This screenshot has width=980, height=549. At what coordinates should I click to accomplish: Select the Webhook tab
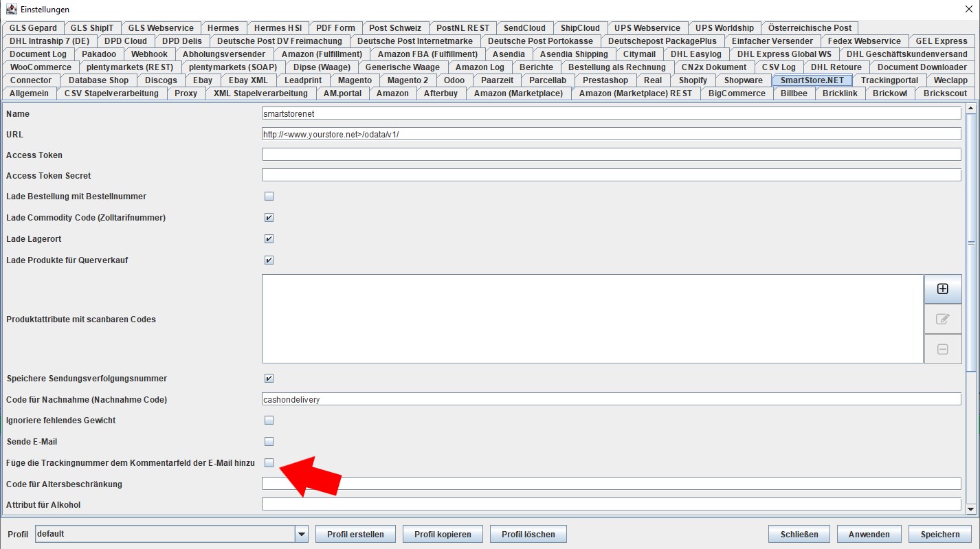coord(149,54)
